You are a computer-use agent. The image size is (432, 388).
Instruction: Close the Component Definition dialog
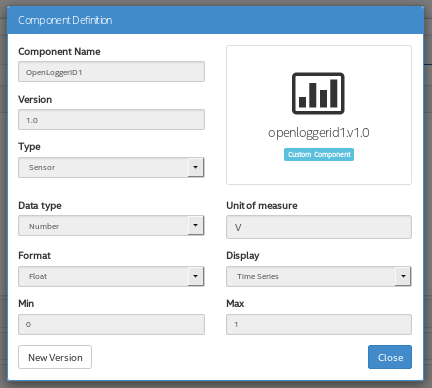(390, 357)
